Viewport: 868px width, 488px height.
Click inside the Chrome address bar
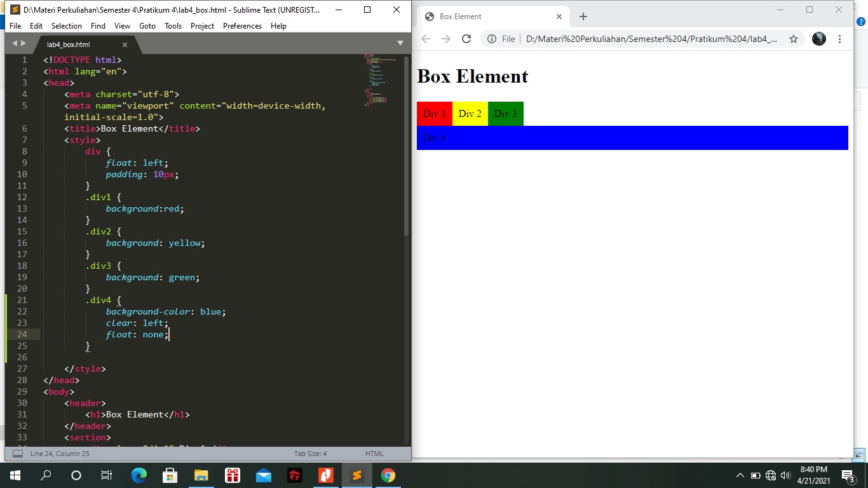[635, 39]
